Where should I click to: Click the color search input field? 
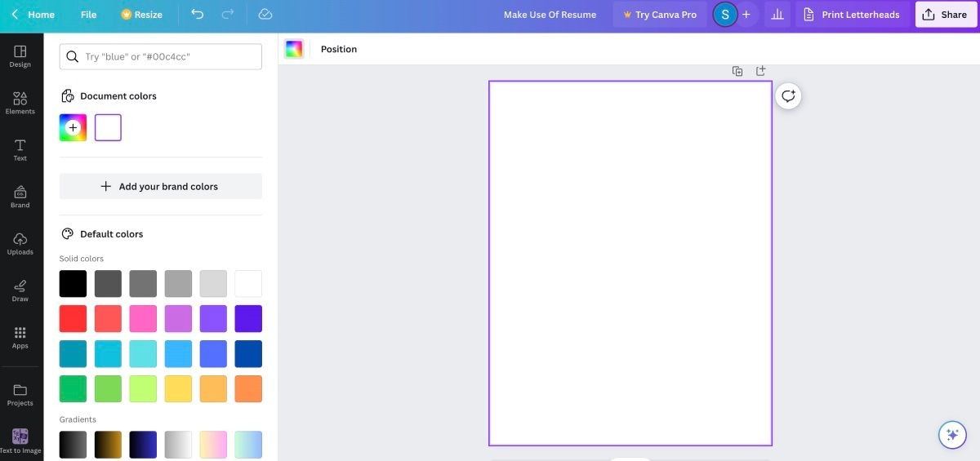point(161,56)
